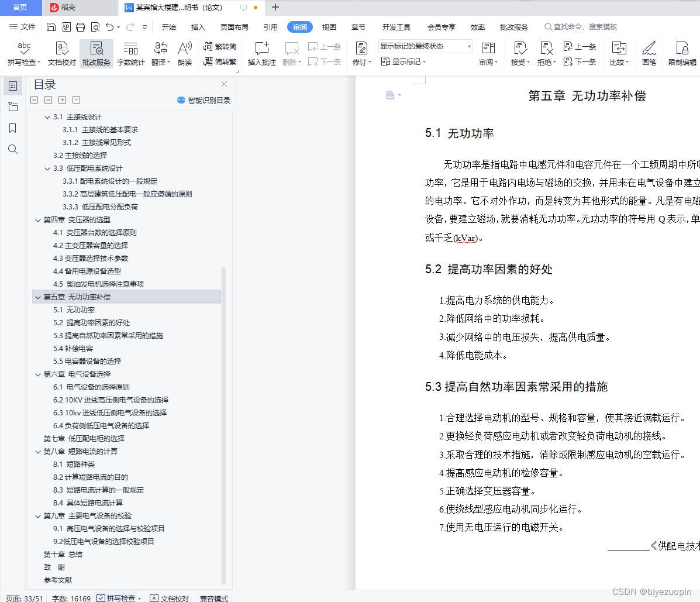Collapse the 3.3 低压配电系统设计 node
Screen dimensions: 700x602
pyautogui.click(x=47, y=168)
